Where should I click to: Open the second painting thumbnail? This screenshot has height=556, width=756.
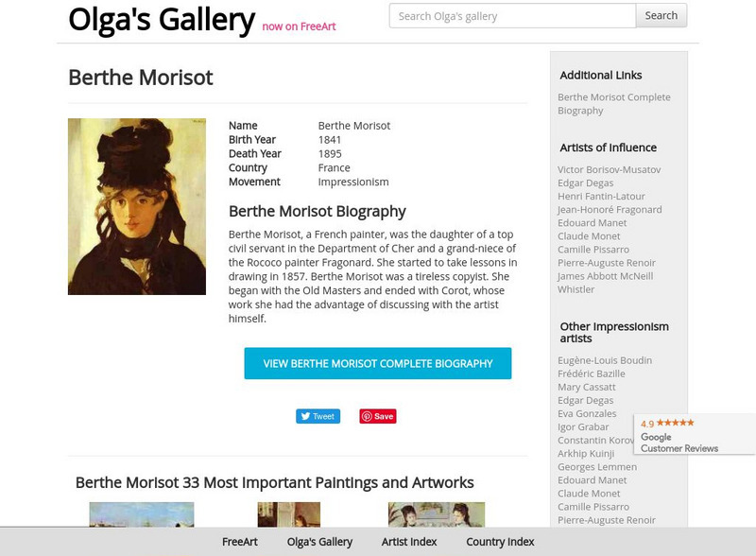288,515
